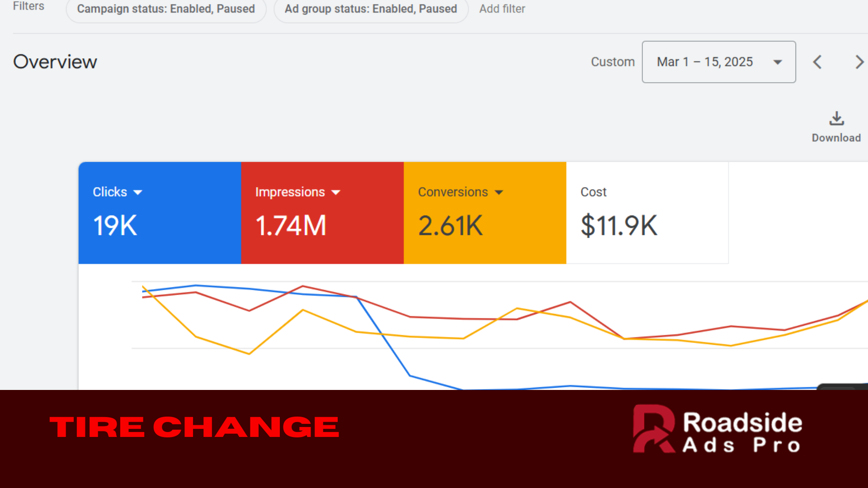Go to next date range arrow
Viewport: 868px width, 488px height.
[859, 62]
